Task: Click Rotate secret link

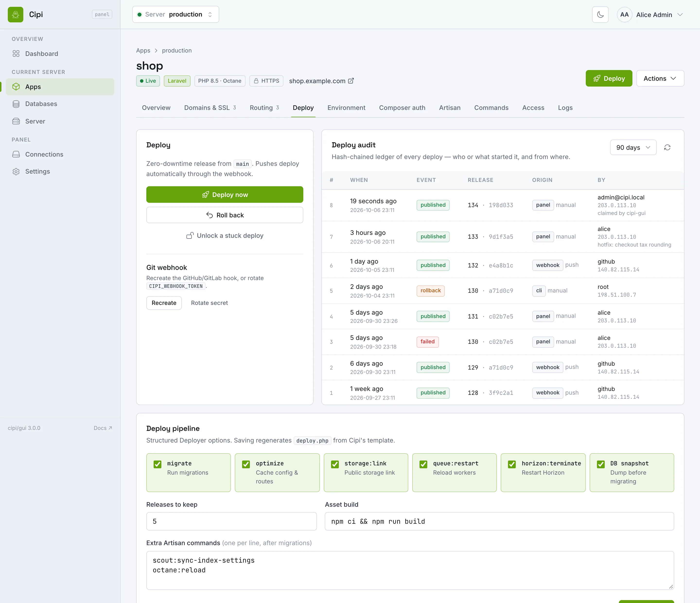Action: pyautogui.click(x=210, y=303)
